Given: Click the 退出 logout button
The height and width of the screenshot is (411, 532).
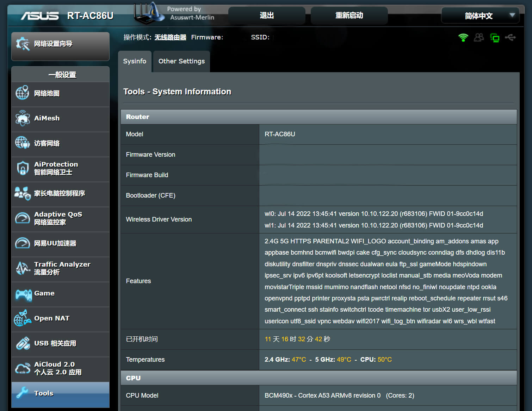Looking at the screenshot, I should coord(267,15).
